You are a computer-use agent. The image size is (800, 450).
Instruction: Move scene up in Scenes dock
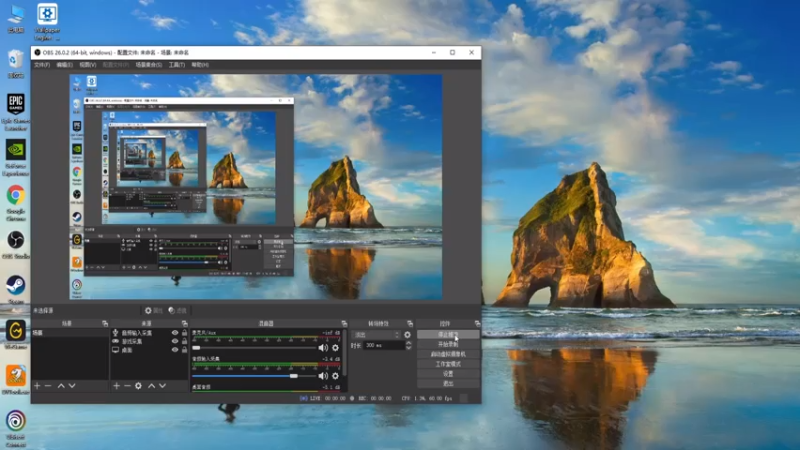61,386
